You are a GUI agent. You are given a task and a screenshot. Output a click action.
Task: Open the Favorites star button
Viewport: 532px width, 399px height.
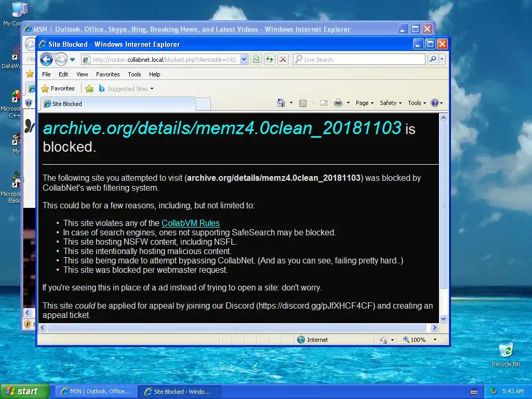58,88
